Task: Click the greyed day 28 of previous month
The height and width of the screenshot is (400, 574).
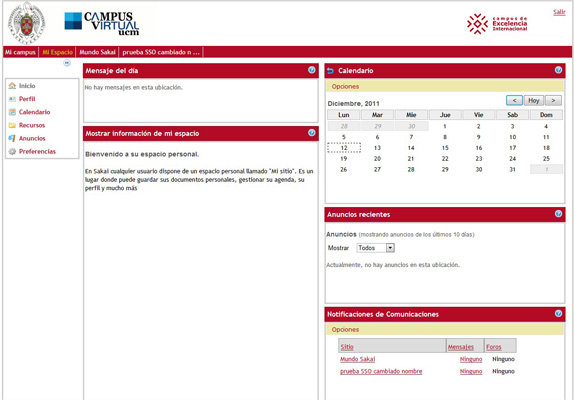Action: 344,126
